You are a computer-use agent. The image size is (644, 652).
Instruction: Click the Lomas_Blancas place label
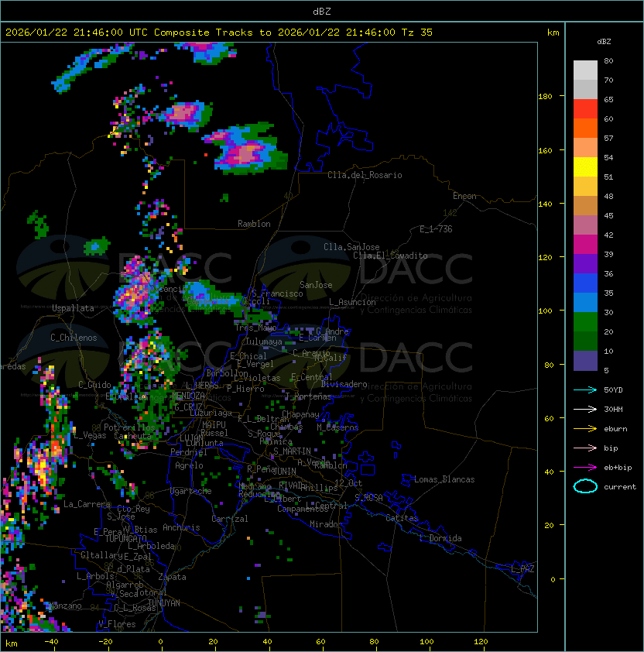coord(444,479)
